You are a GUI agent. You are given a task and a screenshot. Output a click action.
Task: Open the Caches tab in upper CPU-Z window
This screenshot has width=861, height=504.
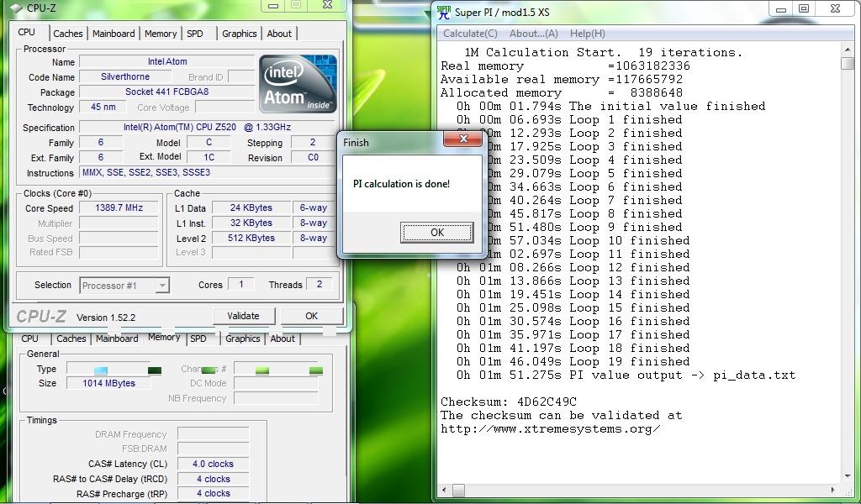coord(68,34)
